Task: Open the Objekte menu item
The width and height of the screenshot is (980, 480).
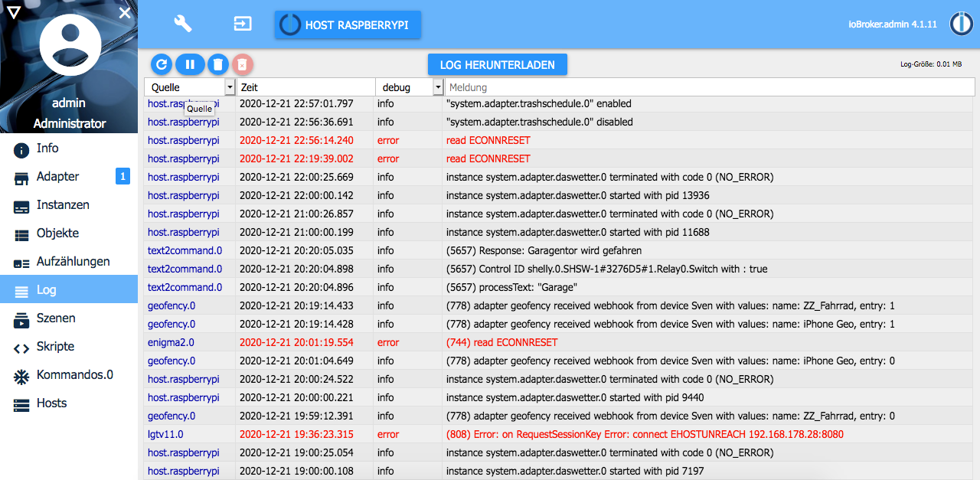Action: pos(69,233)
